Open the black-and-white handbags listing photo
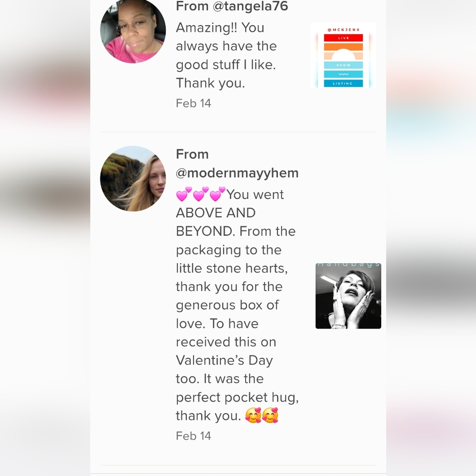The width and height of the screenshot is (476, 476). (x=348, y=296)
